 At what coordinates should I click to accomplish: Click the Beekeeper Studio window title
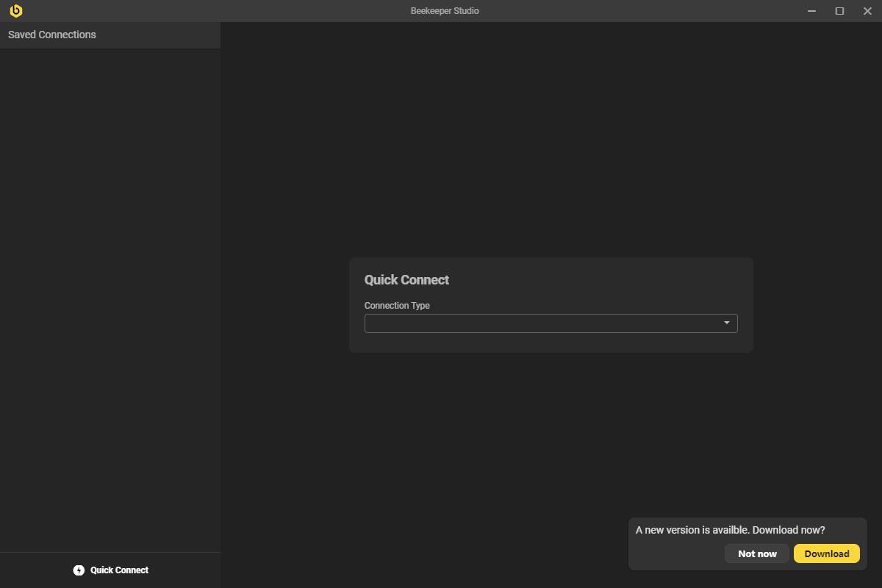point(445,11)
